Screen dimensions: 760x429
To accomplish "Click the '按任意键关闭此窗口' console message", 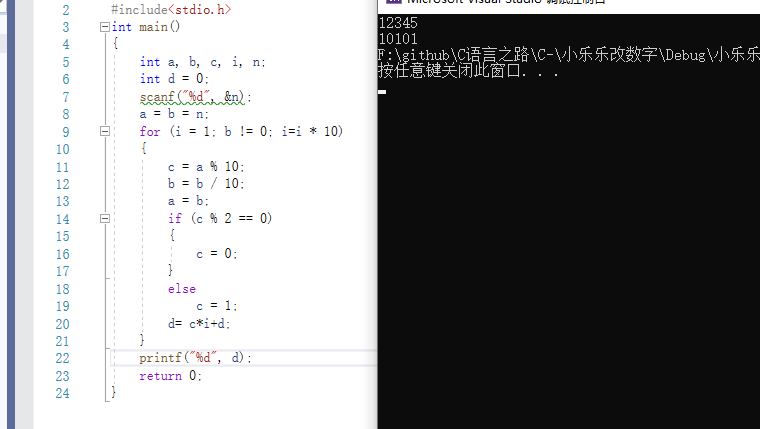I will [469, 71].
